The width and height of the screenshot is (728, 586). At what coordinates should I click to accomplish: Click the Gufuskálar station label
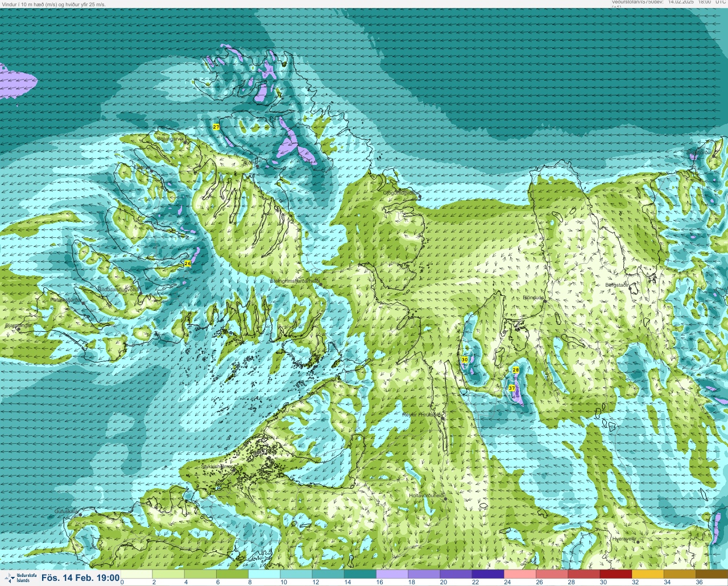coord(66,511)
